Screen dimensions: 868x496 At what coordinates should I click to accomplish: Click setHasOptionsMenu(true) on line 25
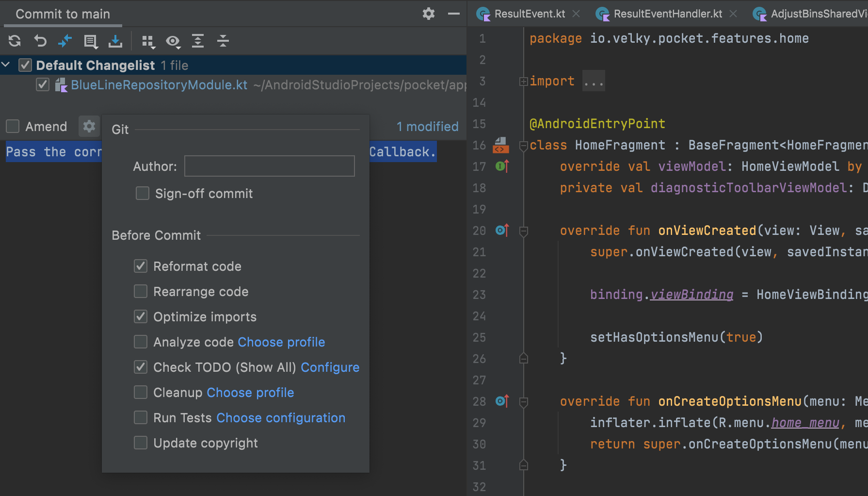676,337
